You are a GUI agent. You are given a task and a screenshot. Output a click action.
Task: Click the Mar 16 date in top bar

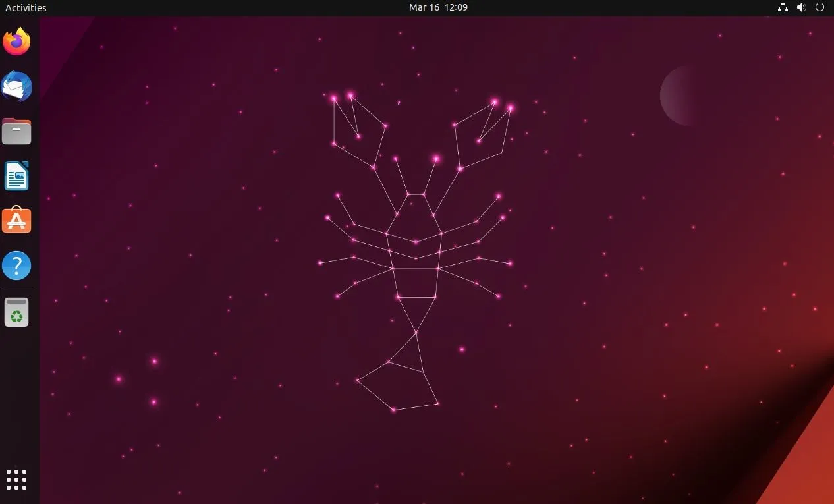pos(437,7)
